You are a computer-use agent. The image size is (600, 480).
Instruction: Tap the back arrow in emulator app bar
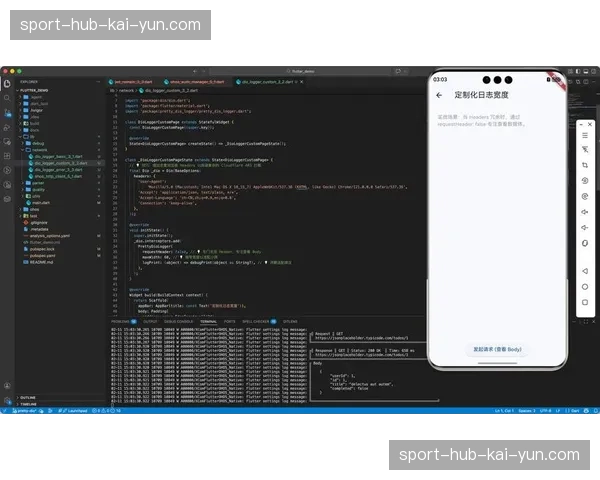point(439,95)
